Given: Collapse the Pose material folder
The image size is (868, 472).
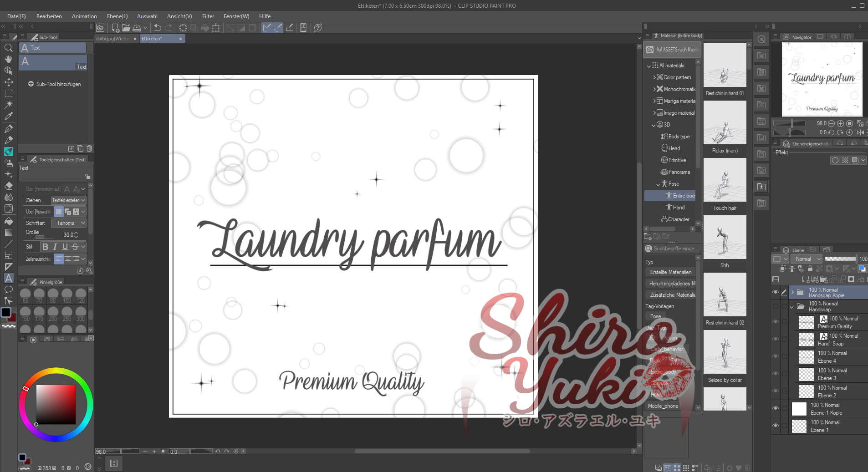Looking at the screenshot, I should click(658, 184).
